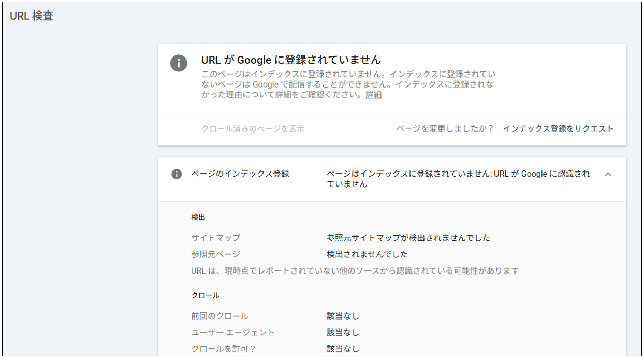Open the 詳細 link
Screen dimensions: 644x358
pos(373,95)
